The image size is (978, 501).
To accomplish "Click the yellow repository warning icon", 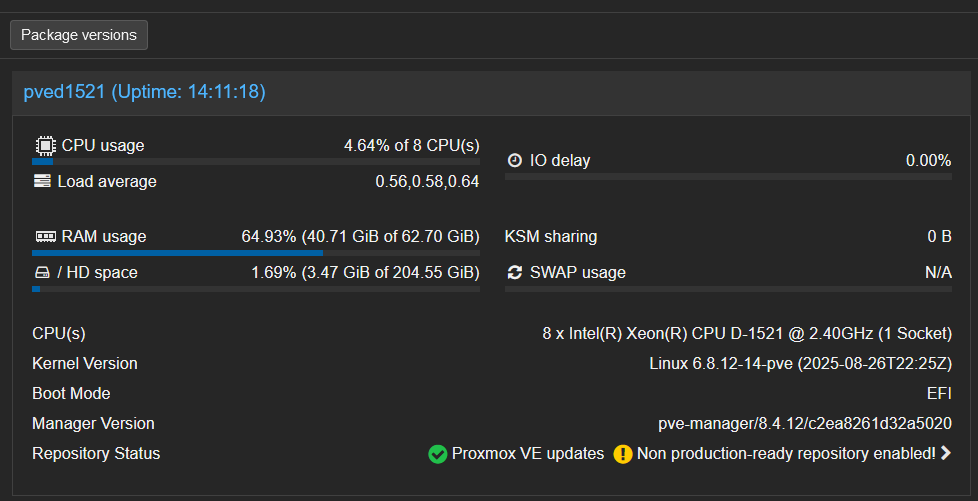I will [622, 454].
